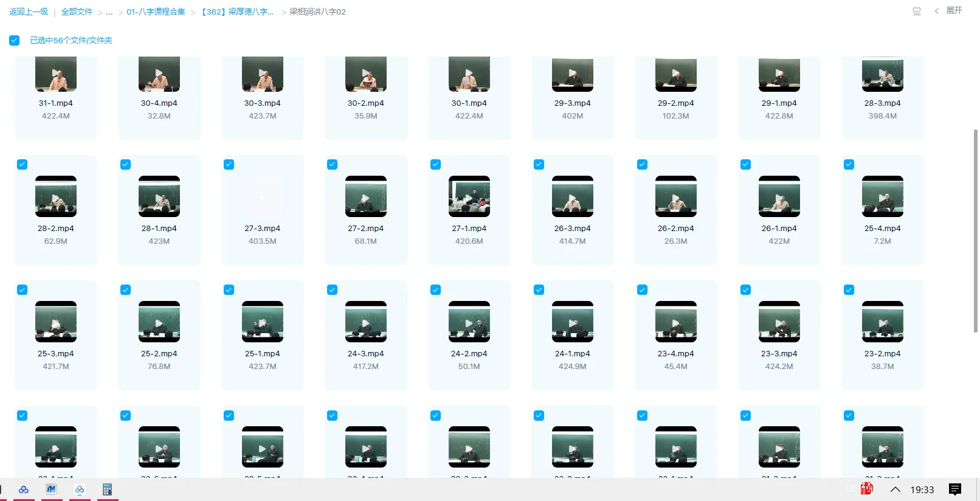Click the 424.9M size under 24-1.mp4
This screenshot has height=501, width=980.
click(573, 367)
